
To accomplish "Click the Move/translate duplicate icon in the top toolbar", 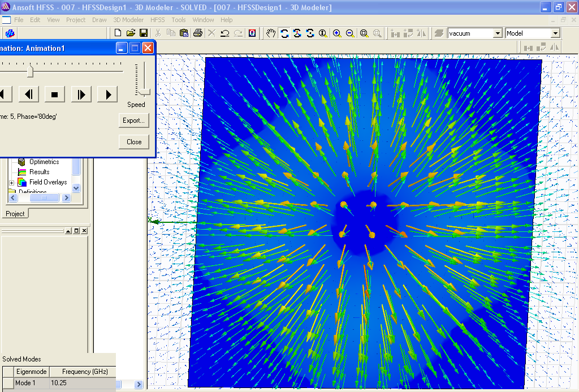I will point(395,33).
